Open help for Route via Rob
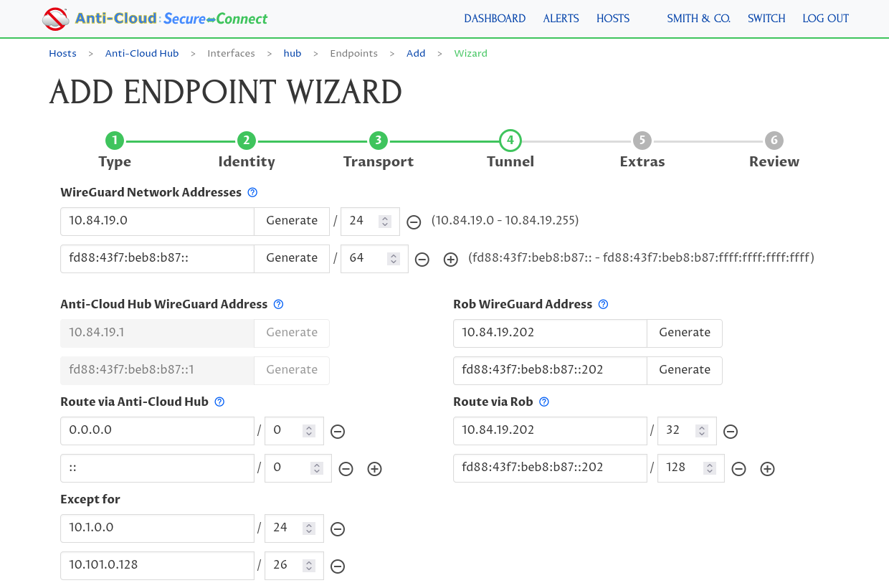The image size is (889, 588). tap(544, 402)
